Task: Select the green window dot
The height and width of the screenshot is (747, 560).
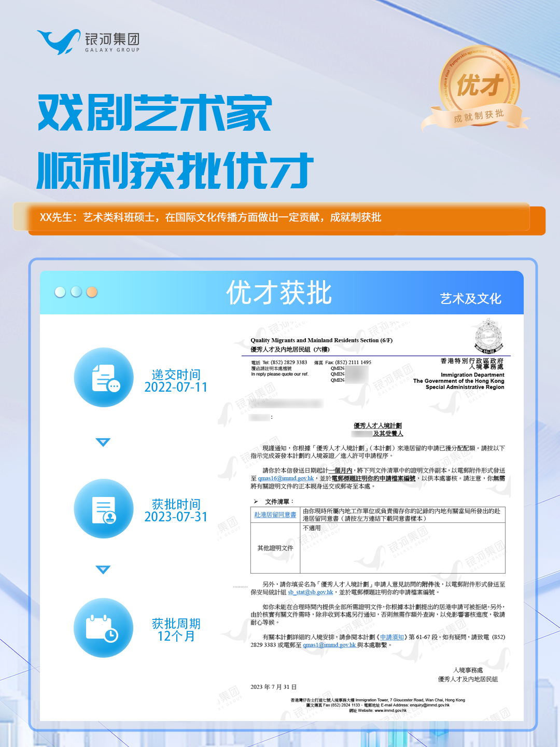Action: click(76, 293)
